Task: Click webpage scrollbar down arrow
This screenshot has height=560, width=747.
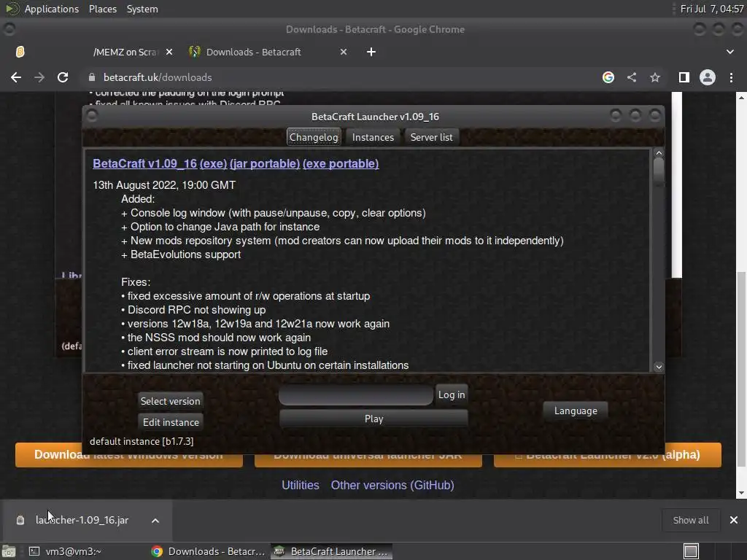Action: coord(741,494)
